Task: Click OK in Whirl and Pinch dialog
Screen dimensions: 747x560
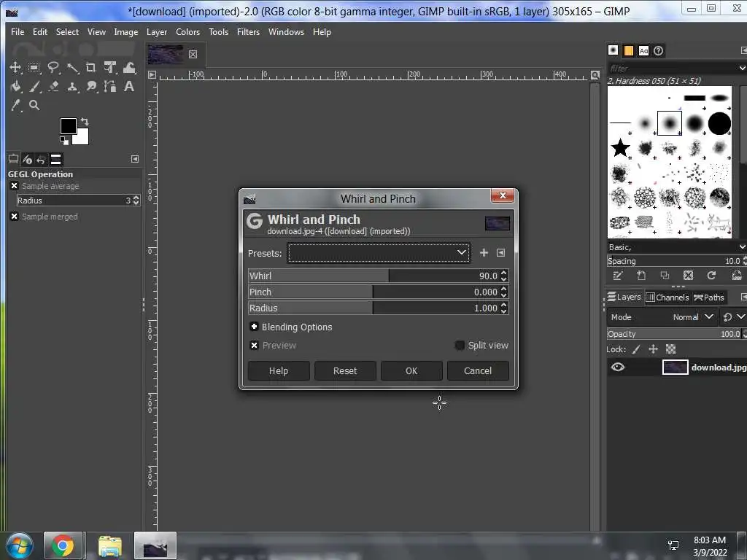Action: click(411, 371)
